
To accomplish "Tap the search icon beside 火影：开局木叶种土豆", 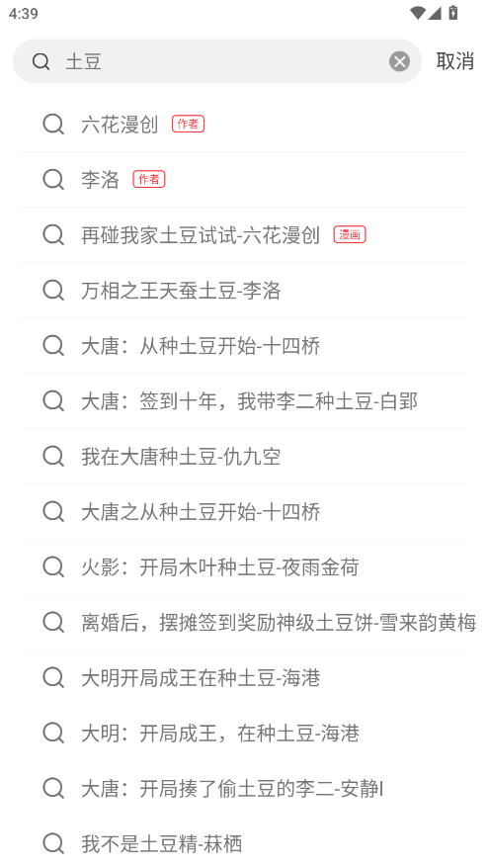I will [x=53, y=567].
